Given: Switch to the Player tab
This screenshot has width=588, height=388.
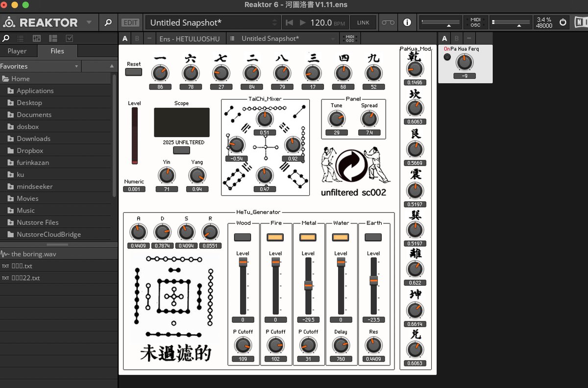Looking at the screenshot, I should click(x=17, y=51).
